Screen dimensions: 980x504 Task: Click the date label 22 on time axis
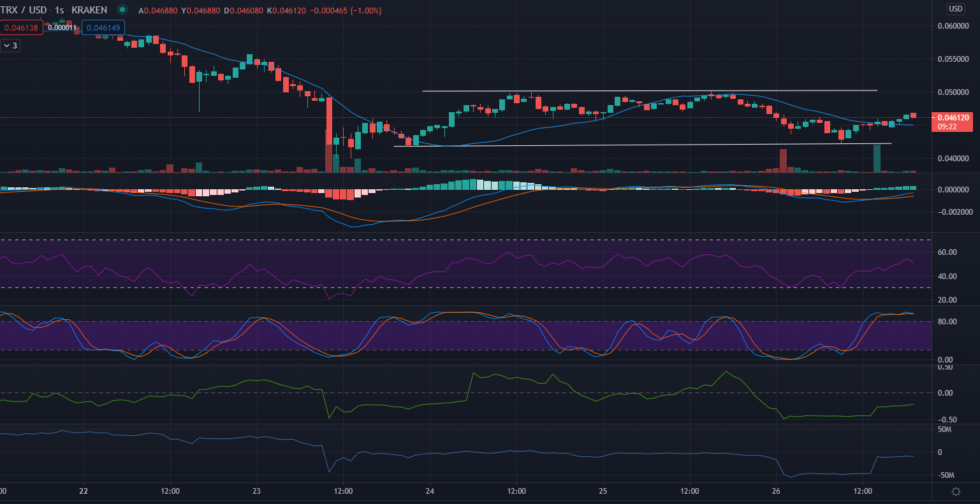tap(84, 491)
